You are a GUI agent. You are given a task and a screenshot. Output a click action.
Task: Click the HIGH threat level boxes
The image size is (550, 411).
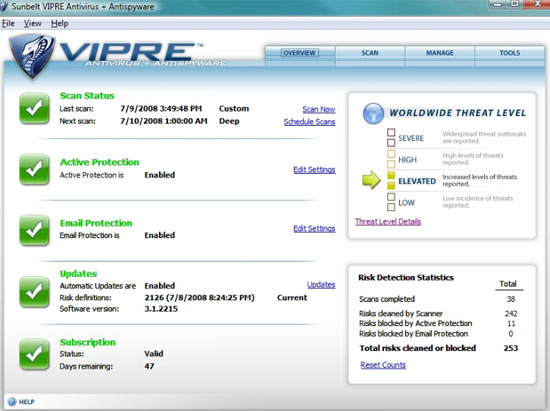[x=391, y=159]
